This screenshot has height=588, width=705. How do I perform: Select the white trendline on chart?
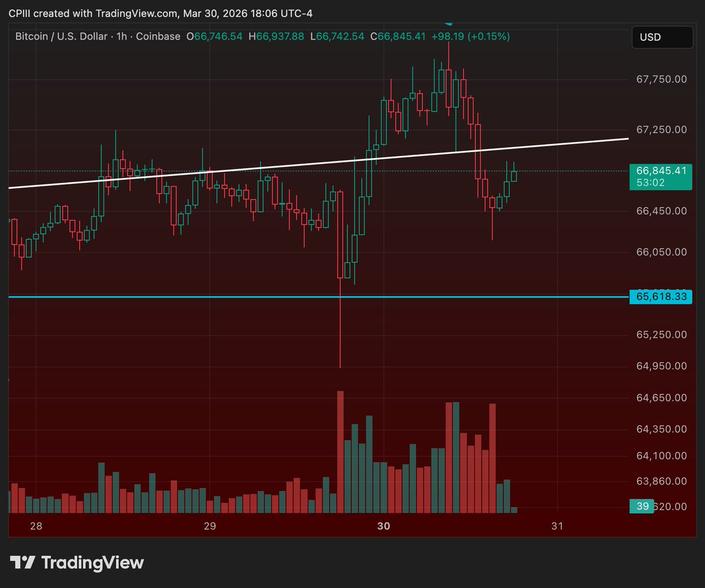click(x=318, y=163)
